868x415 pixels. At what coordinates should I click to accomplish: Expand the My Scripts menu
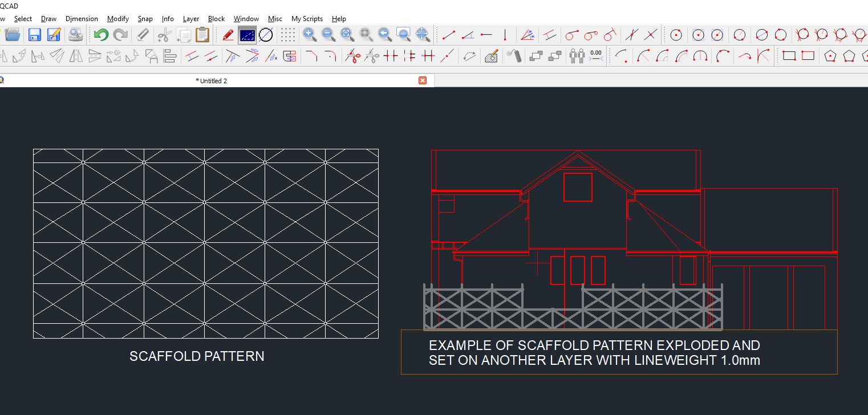point(307,19)
